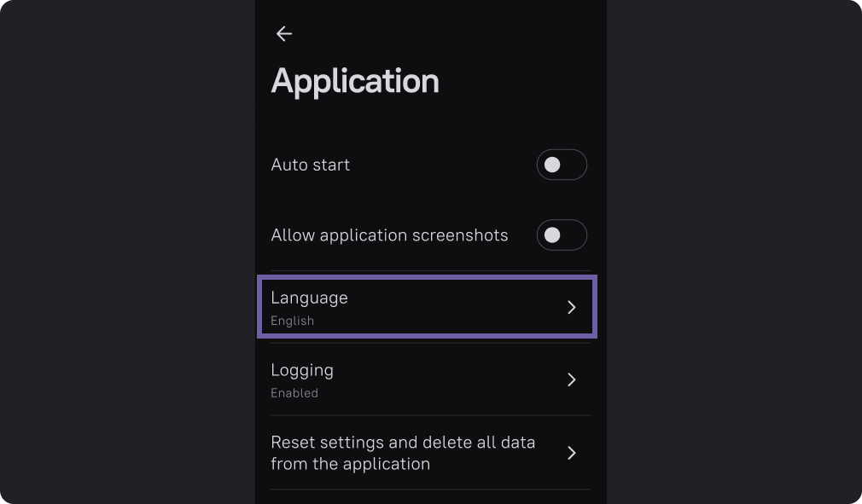
Task: Click empty area in Auto start row
Action: point(444,165)
